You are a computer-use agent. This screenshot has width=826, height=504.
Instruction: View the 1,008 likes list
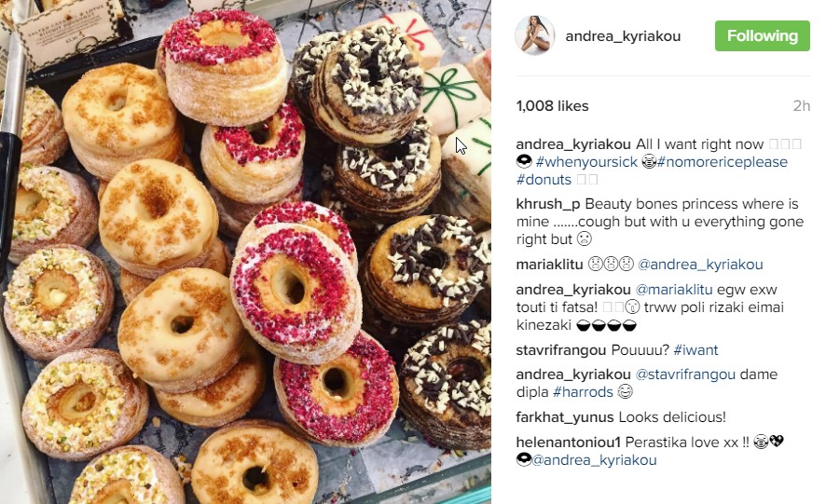(553, 106)
